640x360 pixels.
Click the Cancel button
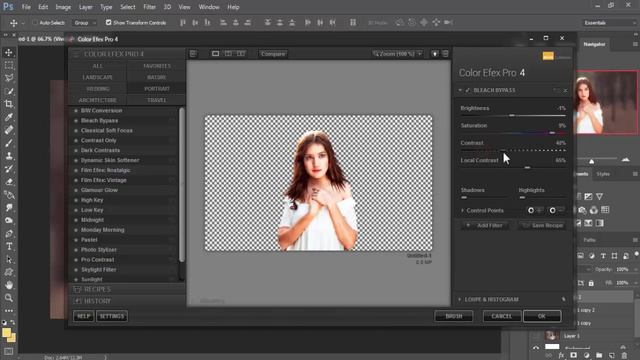[502, 316]
